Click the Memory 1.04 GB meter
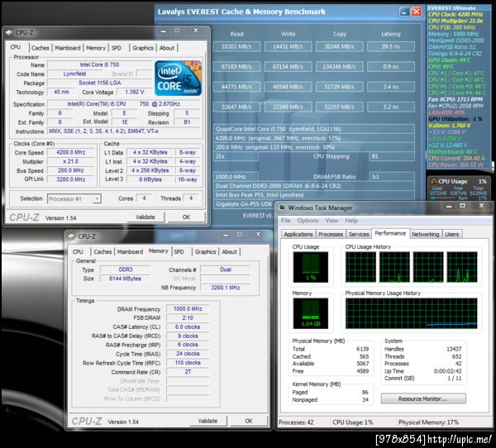496x448 pixels. tap(310, 313)
